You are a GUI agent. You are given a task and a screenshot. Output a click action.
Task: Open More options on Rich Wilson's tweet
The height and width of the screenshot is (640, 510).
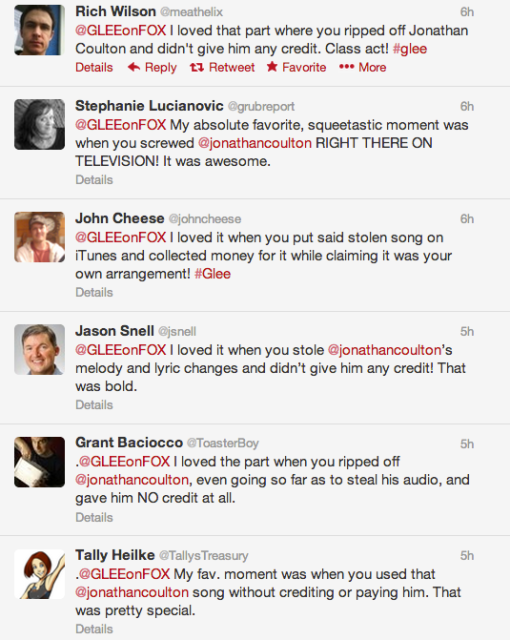click(x=362, y=67)
